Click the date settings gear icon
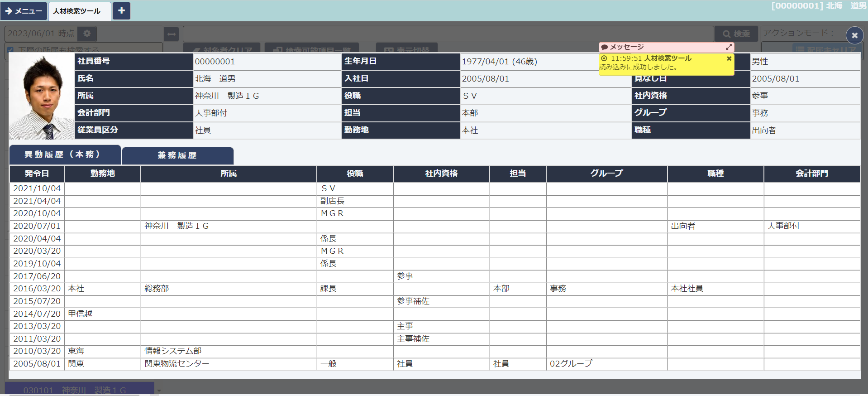 [87, 34]
